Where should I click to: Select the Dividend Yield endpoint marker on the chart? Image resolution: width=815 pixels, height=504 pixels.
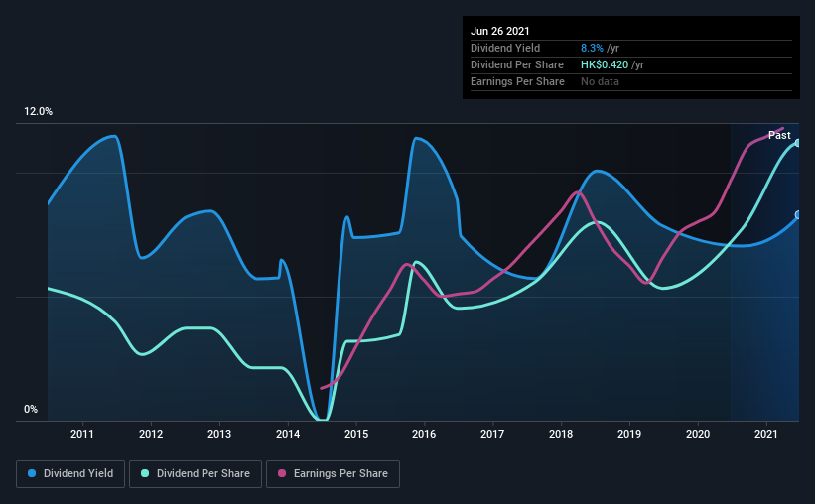click(x=798, y=214)
